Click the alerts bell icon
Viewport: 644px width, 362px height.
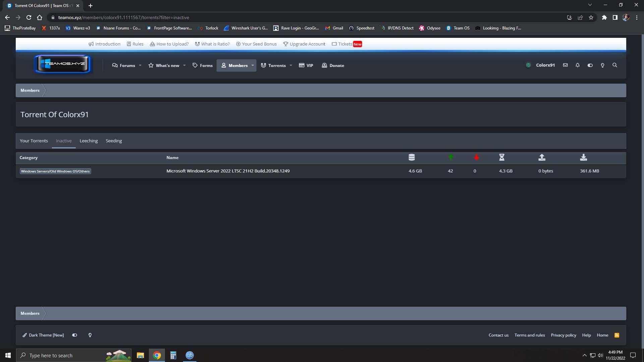point(578,65)
